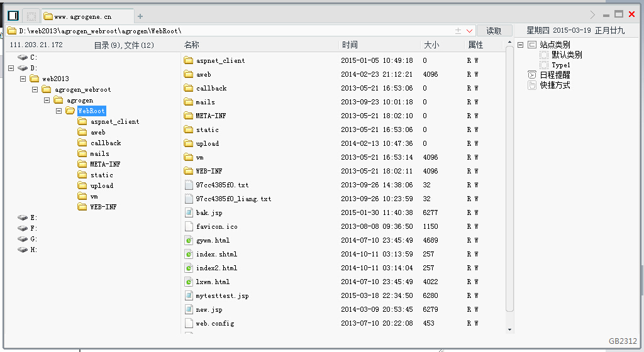Click the dotted grid icon beside tabs
644x352 pixels.
pyautogui.click(x=31, y=16)
